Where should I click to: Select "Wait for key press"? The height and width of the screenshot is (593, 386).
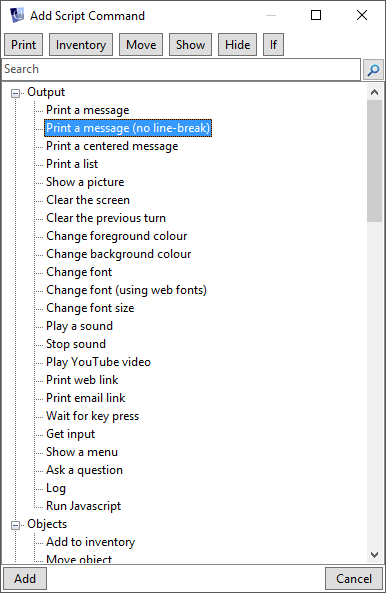click(x=92, y=416)
